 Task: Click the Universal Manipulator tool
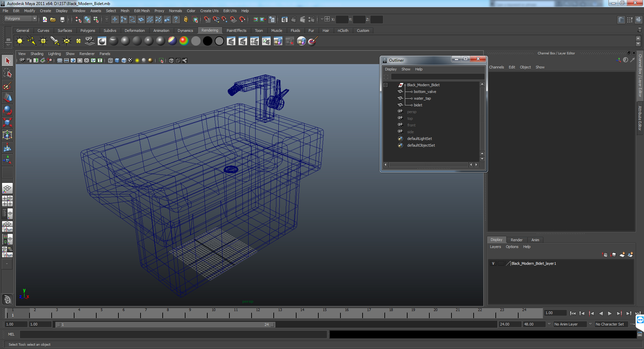click(7, 135)
